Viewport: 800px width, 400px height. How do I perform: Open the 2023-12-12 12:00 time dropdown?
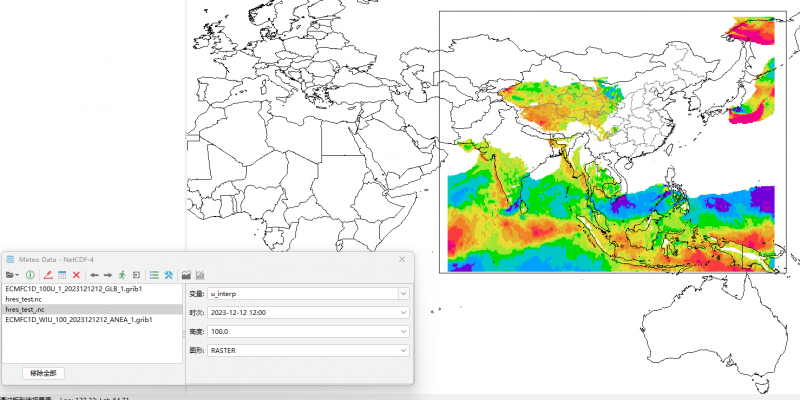[x=403, y=312]
